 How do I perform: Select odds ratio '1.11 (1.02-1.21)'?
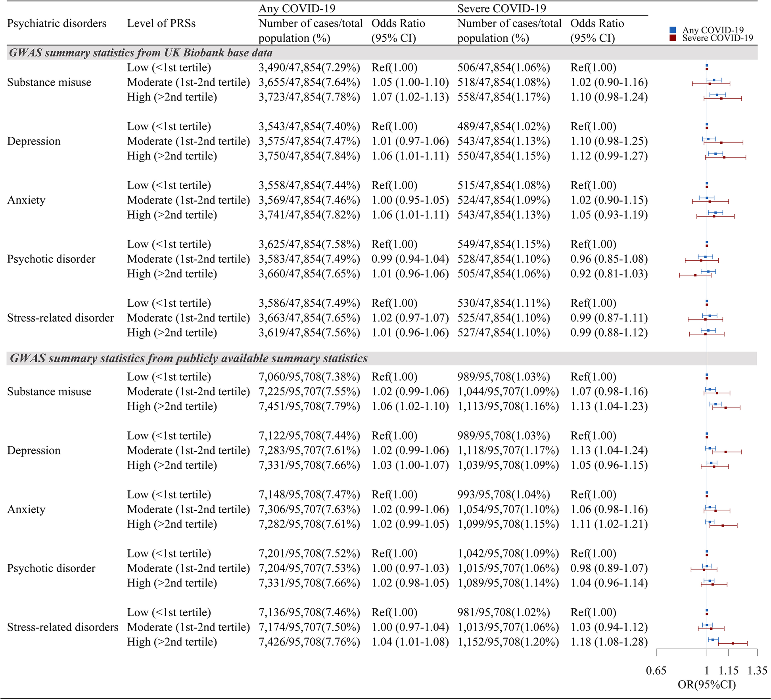click(609, 524)
